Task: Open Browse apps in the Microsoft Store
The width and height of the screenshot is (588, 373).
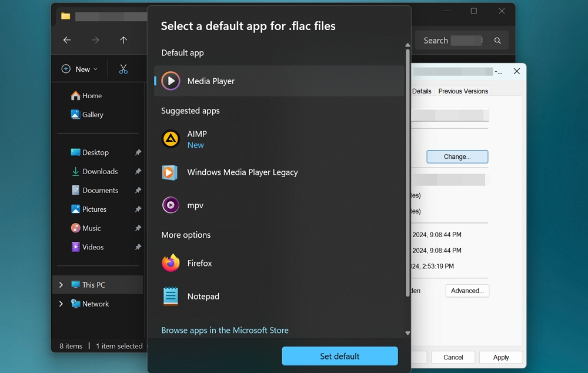Action: point(225,330)
